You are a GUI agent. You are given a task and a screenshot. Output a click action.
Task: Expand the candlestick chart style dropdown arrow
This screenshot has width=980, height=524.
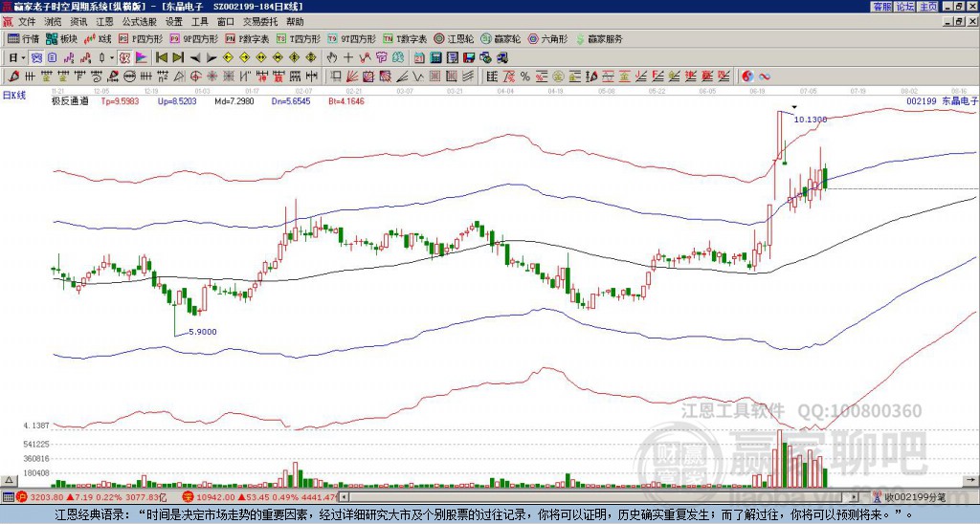[112, 58]
